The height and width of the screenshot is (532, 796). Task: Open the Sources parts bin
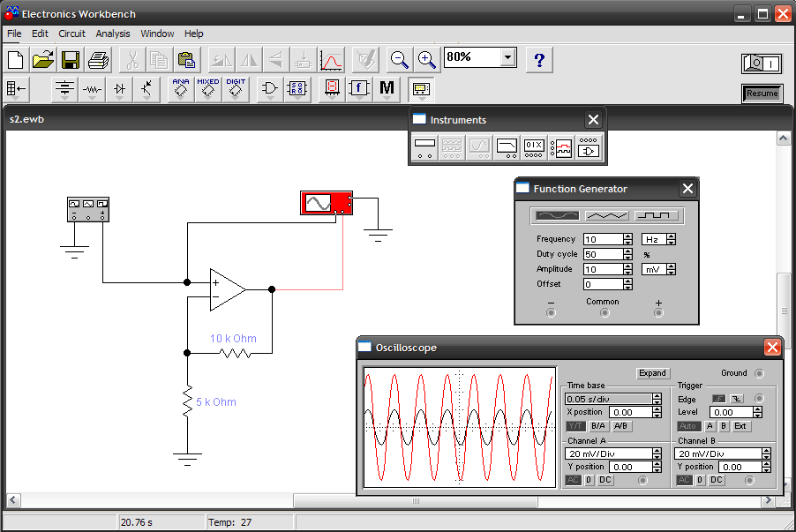(x=64, y=89)
